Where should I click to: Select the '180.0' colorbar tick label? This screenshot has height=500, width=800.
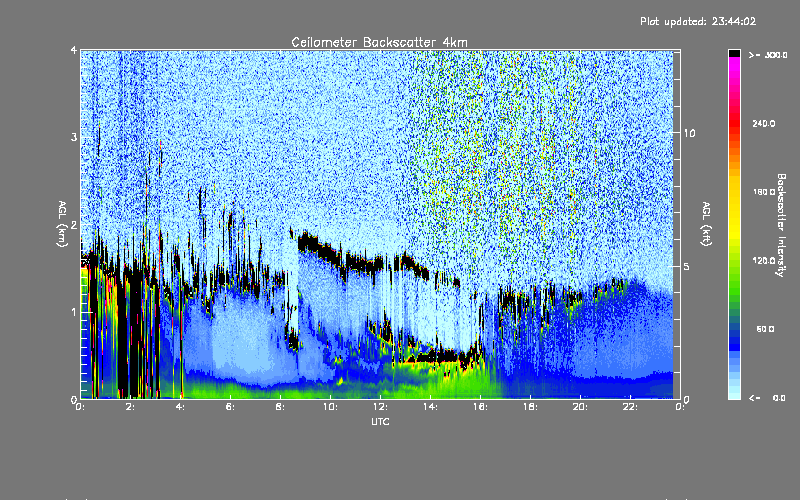tap(764, 192)
